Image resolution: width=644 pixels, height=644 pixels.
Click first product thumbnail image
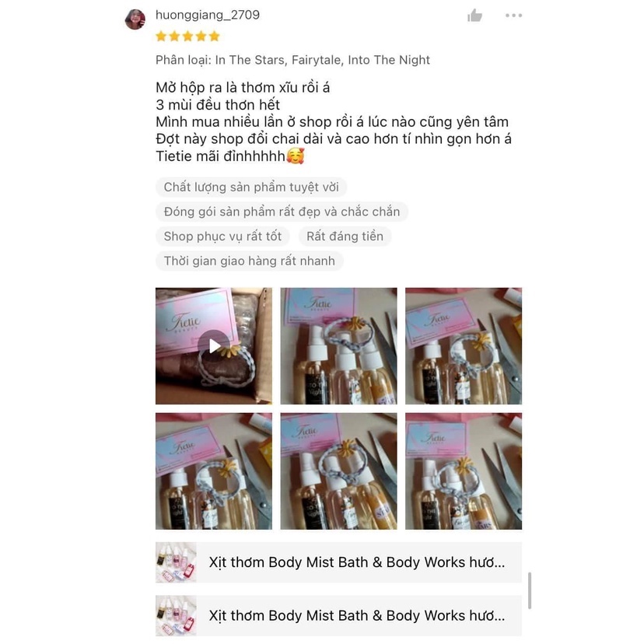(176, 562)
